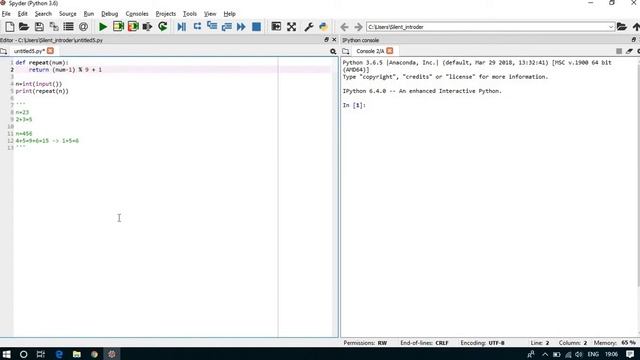640x360 pixels.
Task: Open Cortana search circle on taskbar
Action: point(23,354)
